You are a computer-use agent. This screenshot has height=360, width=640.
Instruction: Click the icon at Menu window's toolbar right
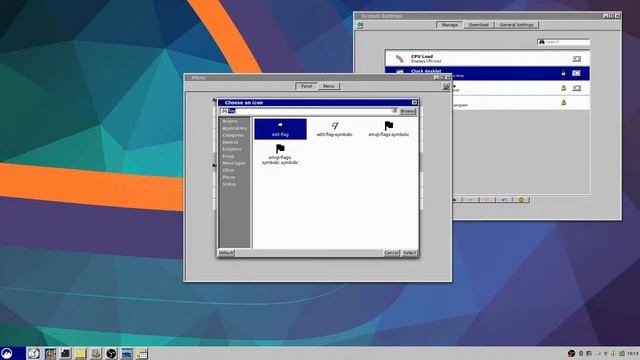(446, 86)
